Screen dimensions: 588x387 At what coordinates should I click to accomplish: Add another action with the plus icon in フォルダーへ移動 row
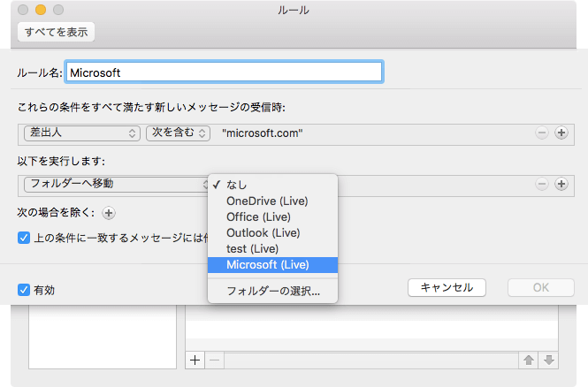click(x=561, y=184)
